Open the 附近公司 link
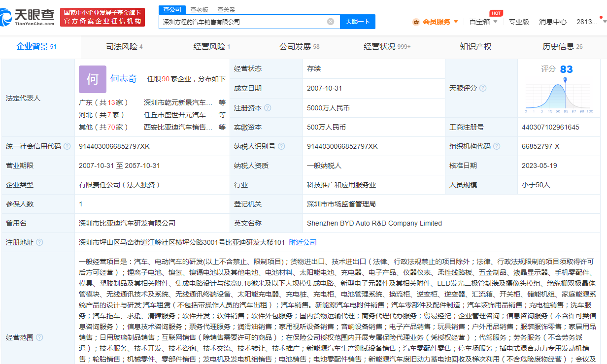The image size is (607, 364). [303, 242]
